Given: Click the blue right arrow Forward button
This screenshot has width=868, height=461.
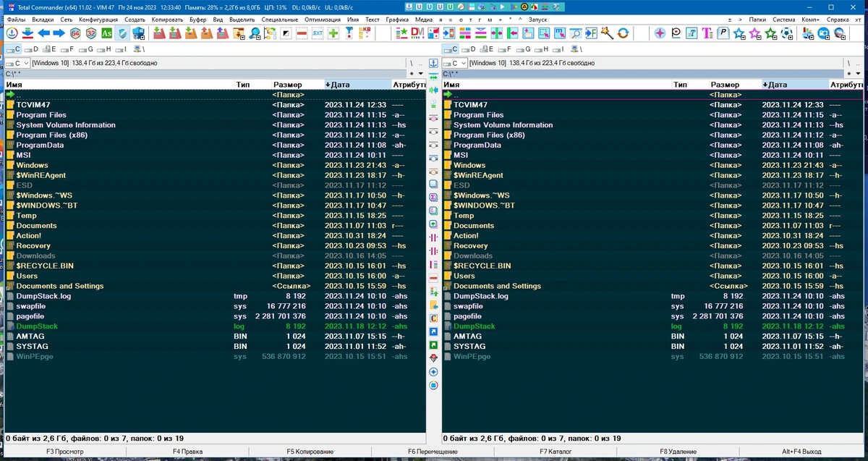Looking at the screenshot, I should [59, 33].
